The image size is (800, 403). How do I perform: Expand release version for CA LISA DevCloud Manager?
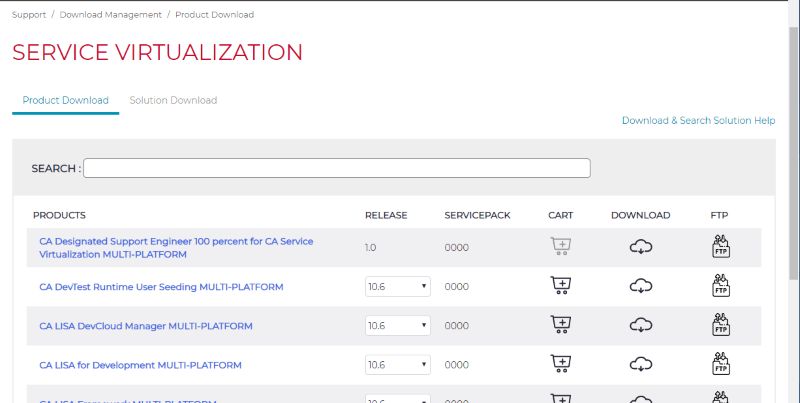(x=397, y=326)
